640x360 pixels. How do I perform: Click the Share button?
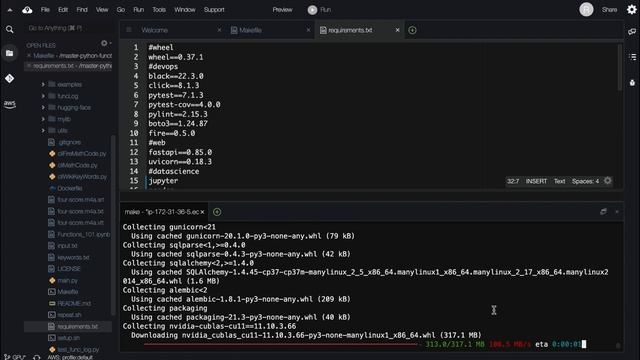tap(609, 10)
